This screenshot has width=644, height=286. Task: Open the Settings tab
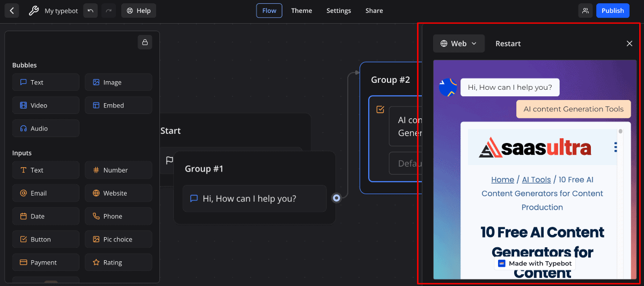coord(339,11)
